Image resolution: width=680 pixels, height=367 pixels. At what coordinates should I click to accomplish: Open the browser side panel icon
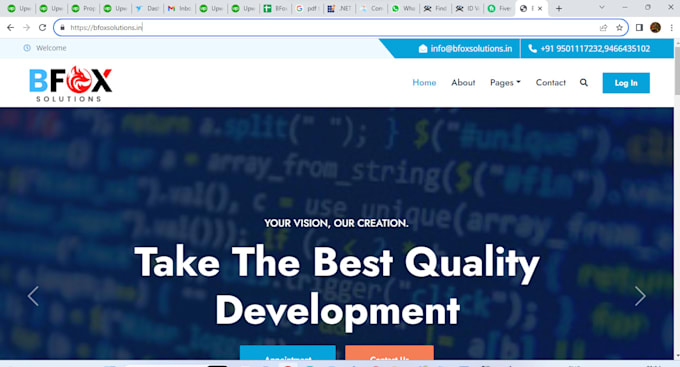(x=639, y=27)
